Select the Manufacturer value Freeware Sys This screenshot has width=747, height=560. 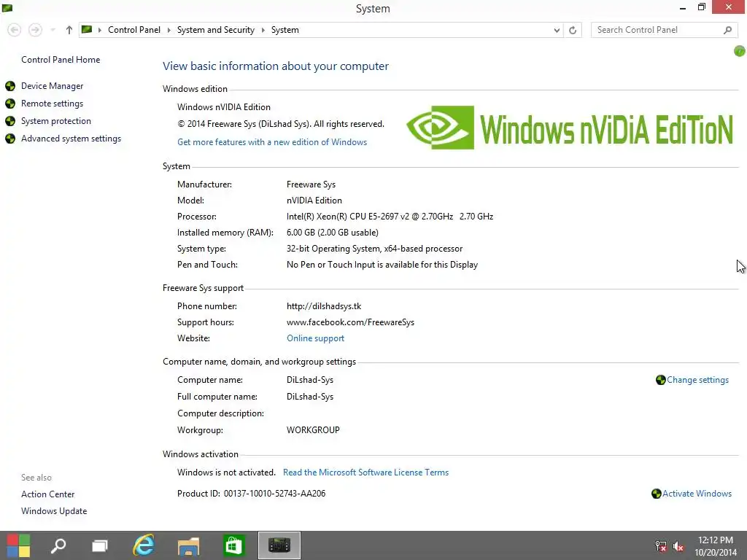coord(311,184)
